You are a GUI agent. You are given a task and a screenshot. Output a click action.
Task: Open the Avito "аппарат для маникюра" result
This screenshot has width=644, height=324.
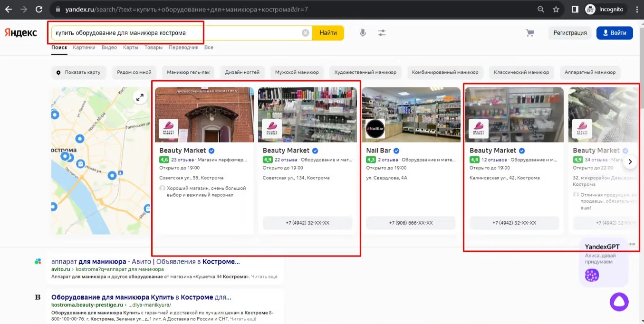[x=145, y=262]
